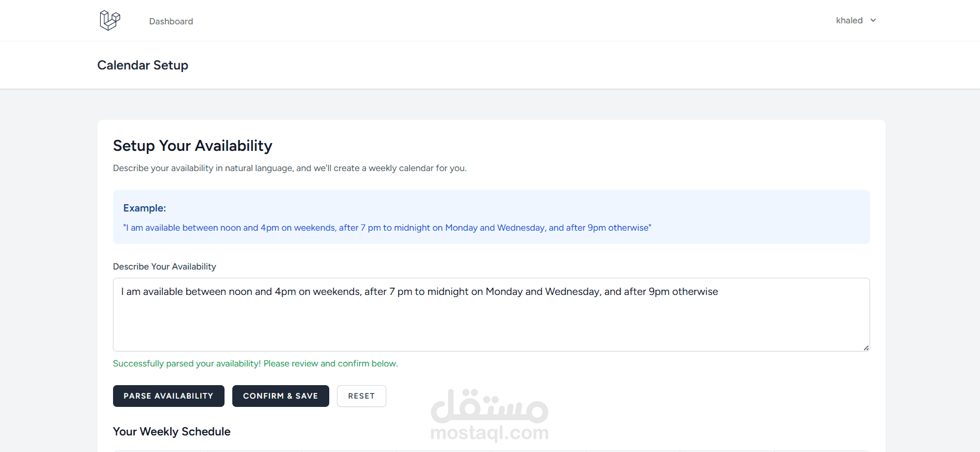
Task: Click the textarea resize handle corner
Action: [866, 348]
